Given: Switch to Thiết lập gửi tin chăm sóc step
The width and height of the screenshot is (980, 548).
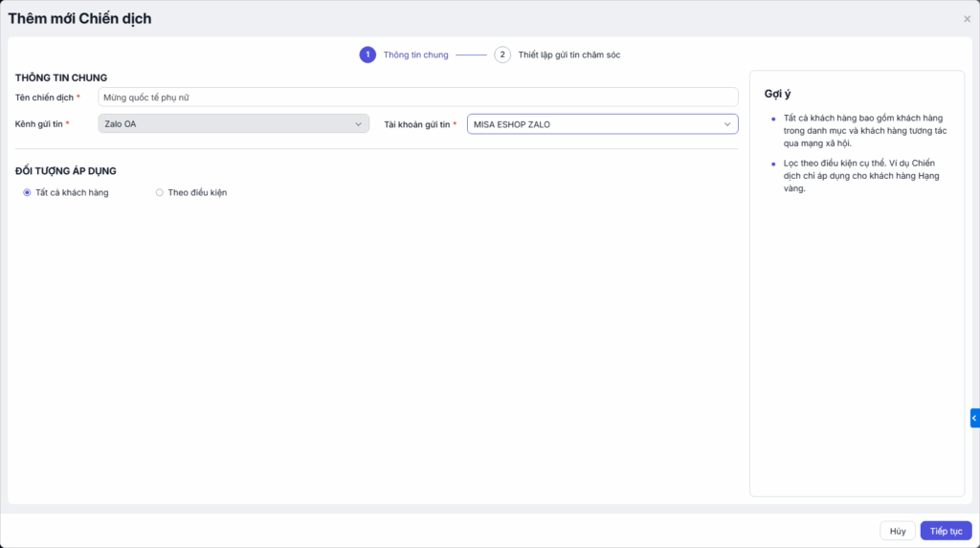Looking at the screenshot, I should coord(568,55).
